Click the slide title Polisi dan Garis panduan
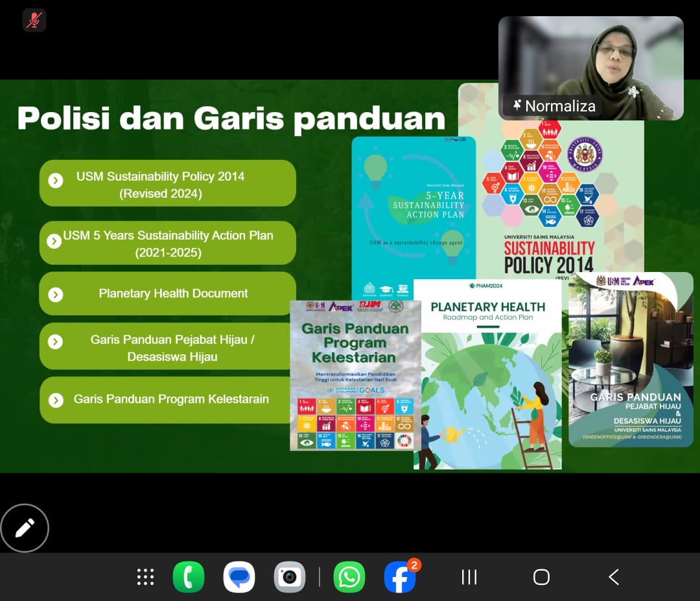The image size is (700, 601). click(x=231, y=119)
